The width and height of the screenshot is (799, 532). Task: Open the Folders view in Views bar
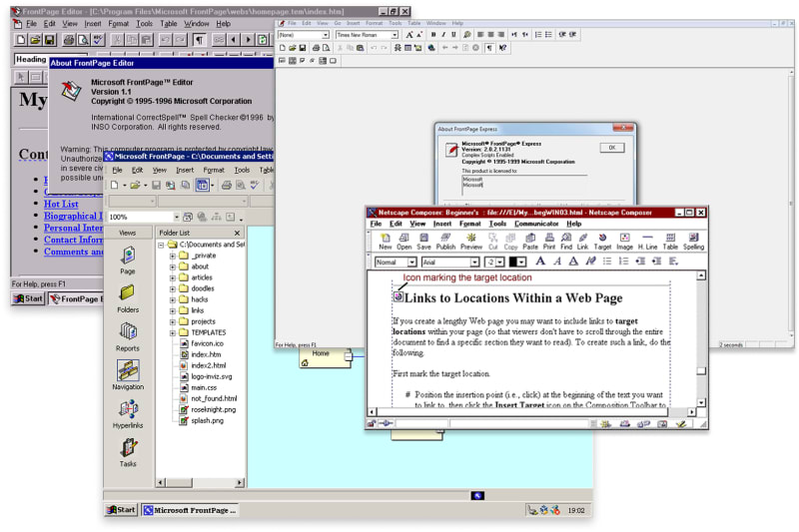pos(128,296)
